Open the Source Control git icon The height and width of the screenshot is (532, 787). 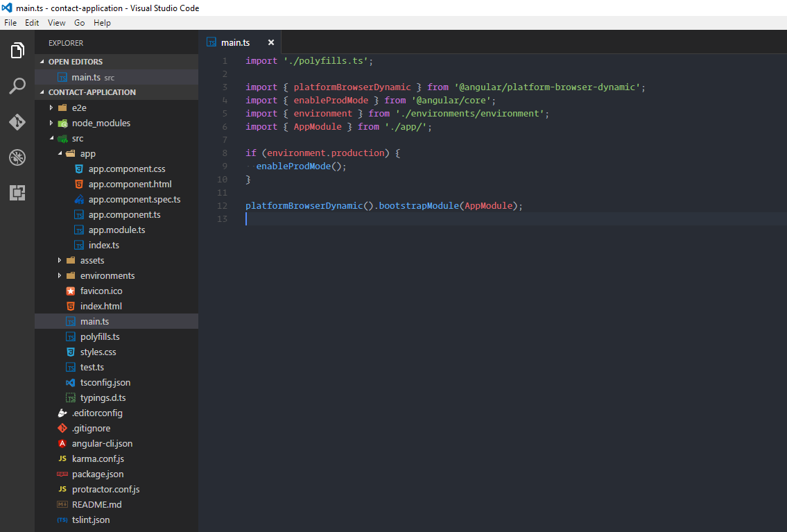click(17, 122)
